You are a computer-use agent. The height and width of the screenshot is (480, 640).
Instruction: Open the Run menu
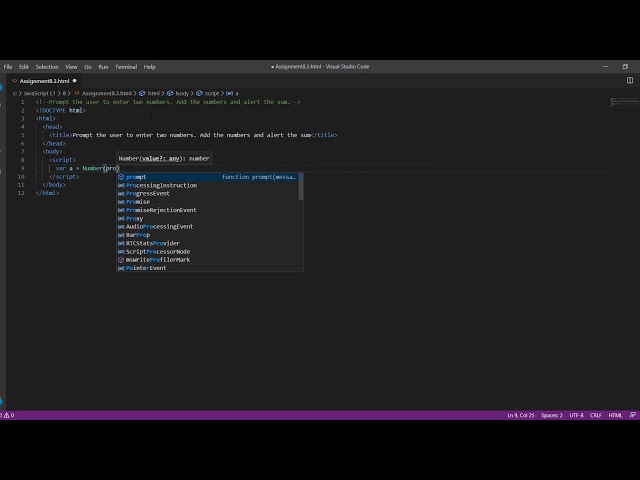103,67
